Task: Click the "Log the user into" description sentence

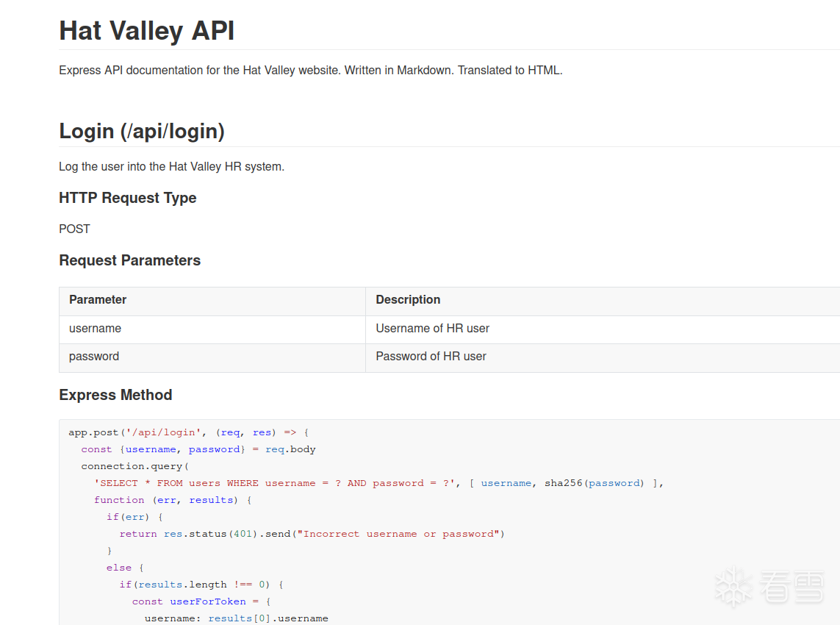Action: (x=171, y=166)
